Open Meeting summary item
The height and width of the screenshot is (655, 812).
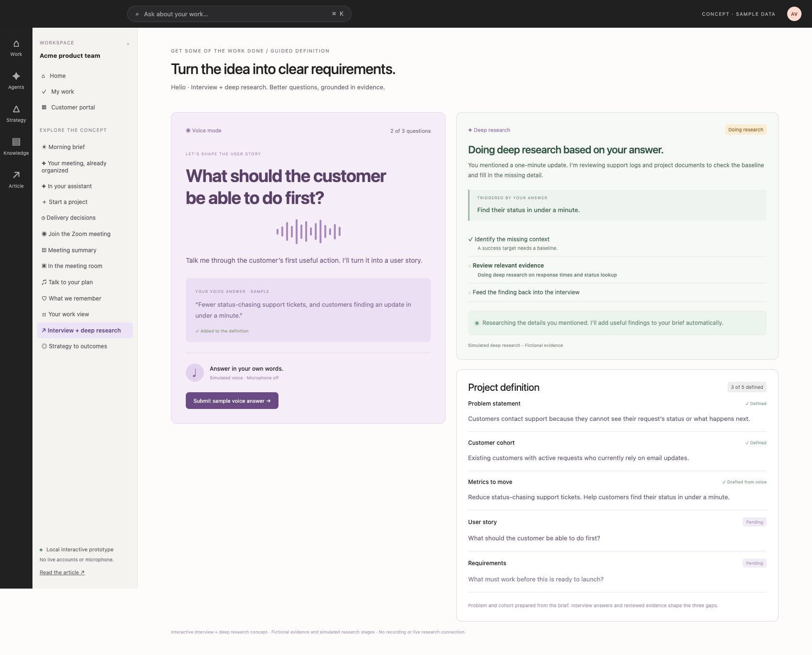(85, 250)
